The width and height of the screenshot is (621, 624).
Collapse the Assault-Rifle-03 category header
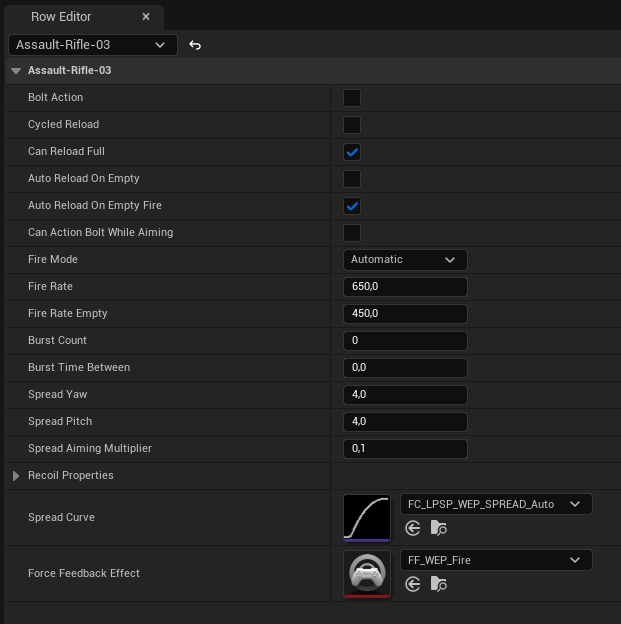16,71
